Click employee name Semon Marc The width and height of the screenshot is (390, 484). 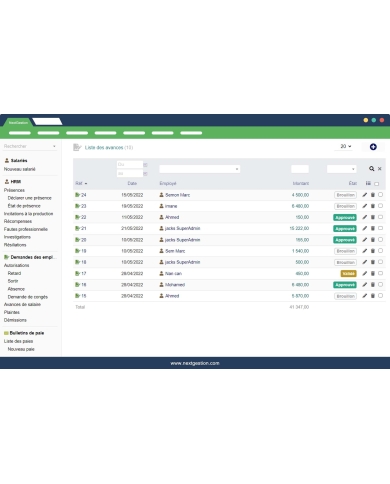click(178, 195)
